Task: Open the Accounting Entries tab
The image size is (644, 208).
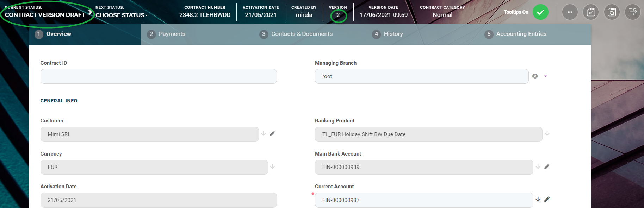Action: coord(521,34)
